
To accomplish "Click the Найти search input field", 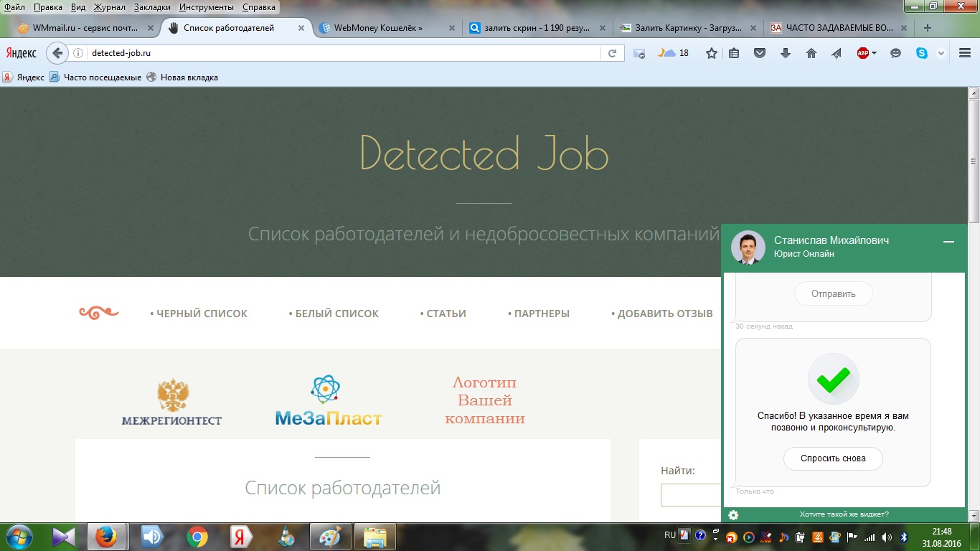I will [x=691, y=495].
